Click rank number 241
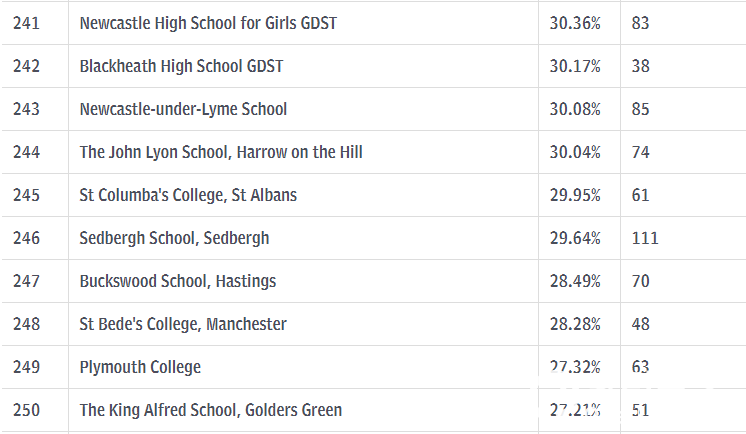The image size is (746, 434). coord(26,23)
